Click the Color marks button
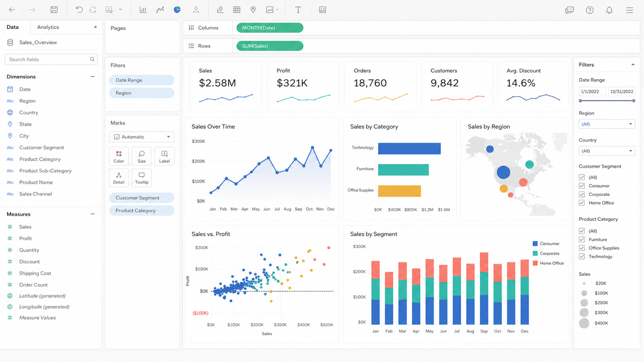Screen dimensions: 644x362 pyautogui.click(x=119, y=156)
